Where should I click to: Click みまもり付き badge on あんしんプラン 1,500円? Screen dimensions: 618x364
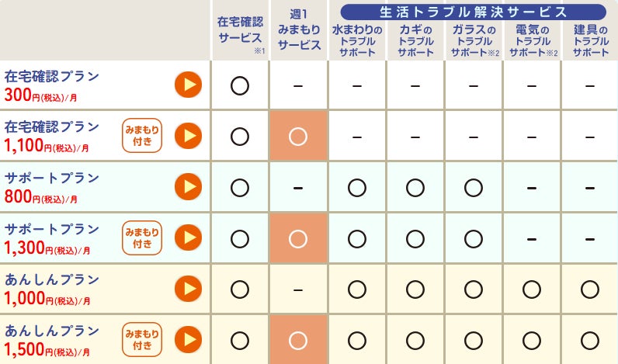142,339
